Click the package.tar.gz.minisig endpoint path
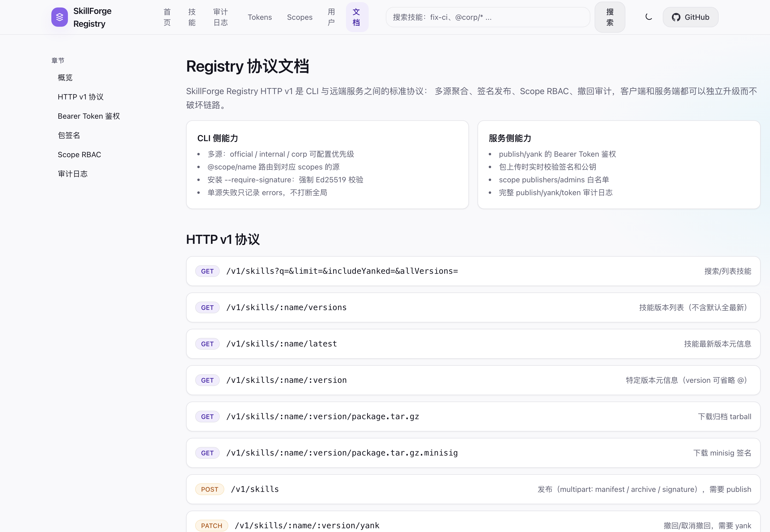Screen dimensions: 770x532 coord(342,453)
